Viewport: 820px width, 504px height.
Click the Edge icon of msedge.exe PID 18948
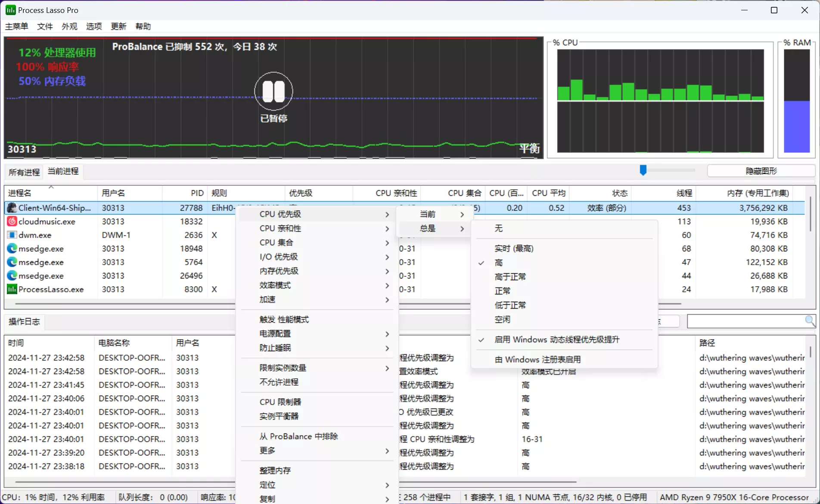point(12,249)
